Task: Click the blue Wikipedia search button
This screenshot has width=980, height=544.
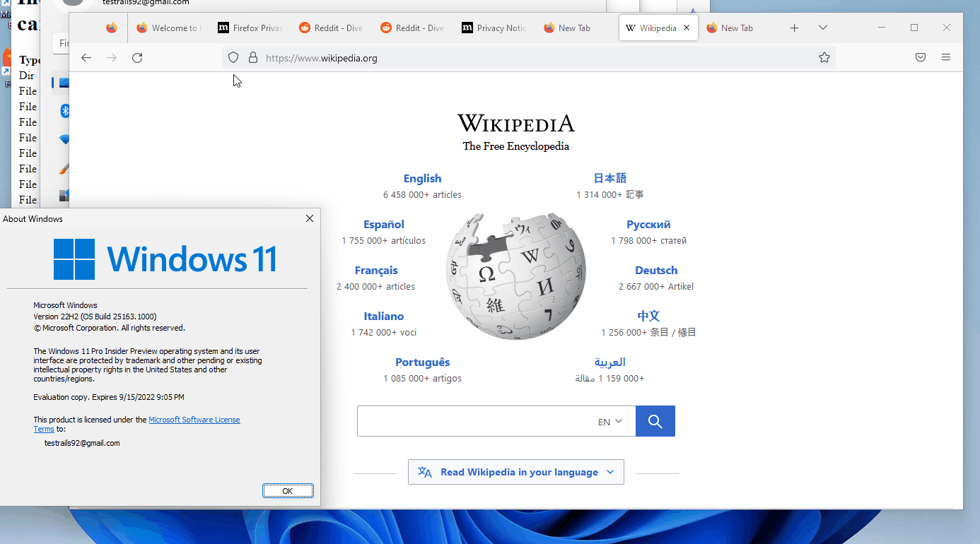Action: click(x=655, y=421)
